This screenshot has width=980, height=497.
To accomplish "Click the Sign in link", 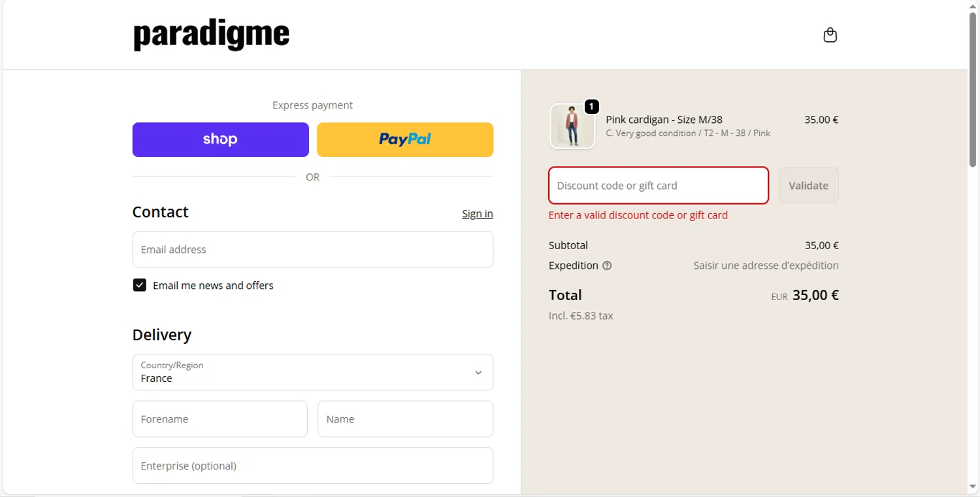I will point(478,213).
